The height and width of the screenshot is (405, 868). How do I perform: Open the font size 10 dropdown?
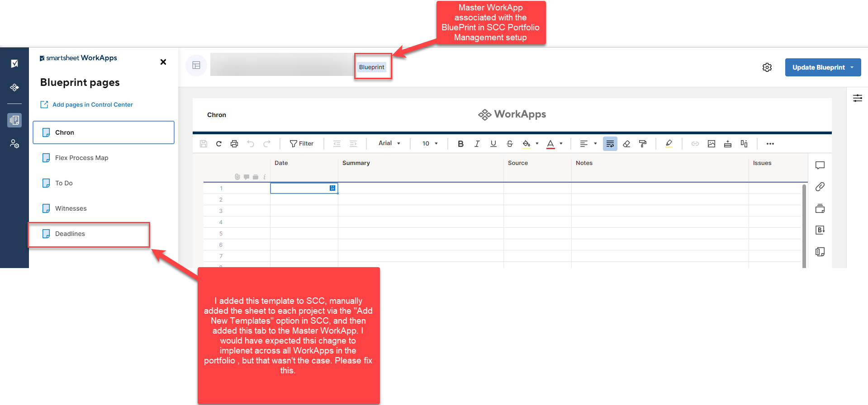coord(430,144)
